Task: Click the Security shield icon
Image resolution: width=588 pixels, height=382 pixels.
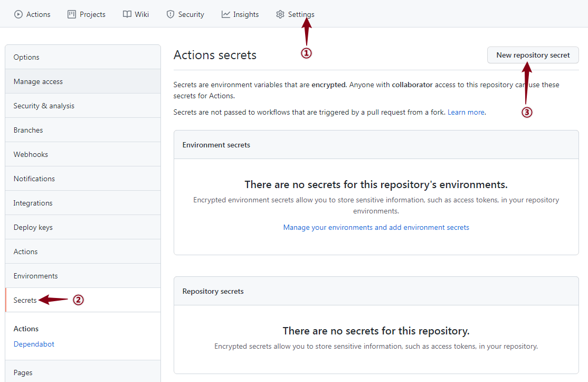Action: 170,14
